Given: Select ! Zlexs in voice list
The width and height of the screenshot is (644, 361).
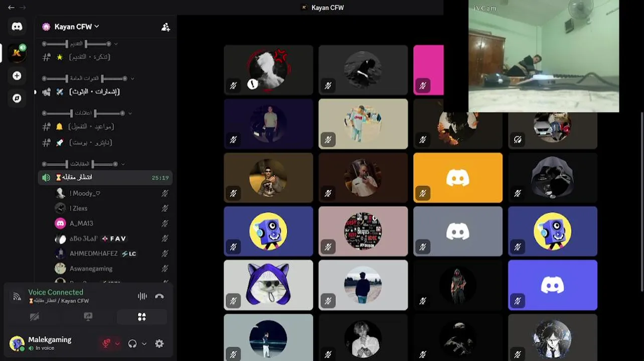Looking at the screenshot, I should pyautogui.click(x=111, y=208).
